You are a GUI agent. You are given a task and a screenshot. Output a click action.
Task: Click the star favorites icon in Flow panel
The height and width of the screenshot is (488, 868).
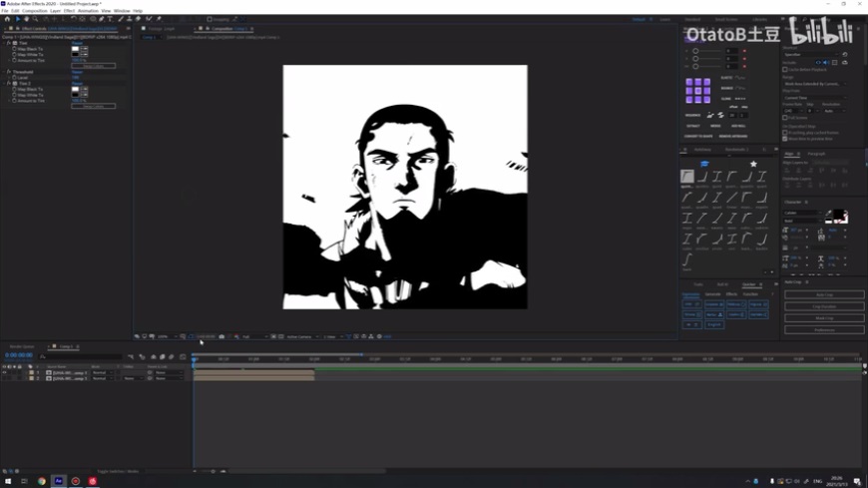pyautogui.click(x=753, y=164)
